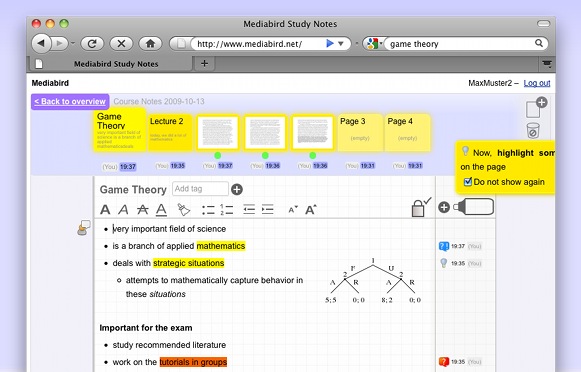Open the Page 4 empty card

pos(407,133)
